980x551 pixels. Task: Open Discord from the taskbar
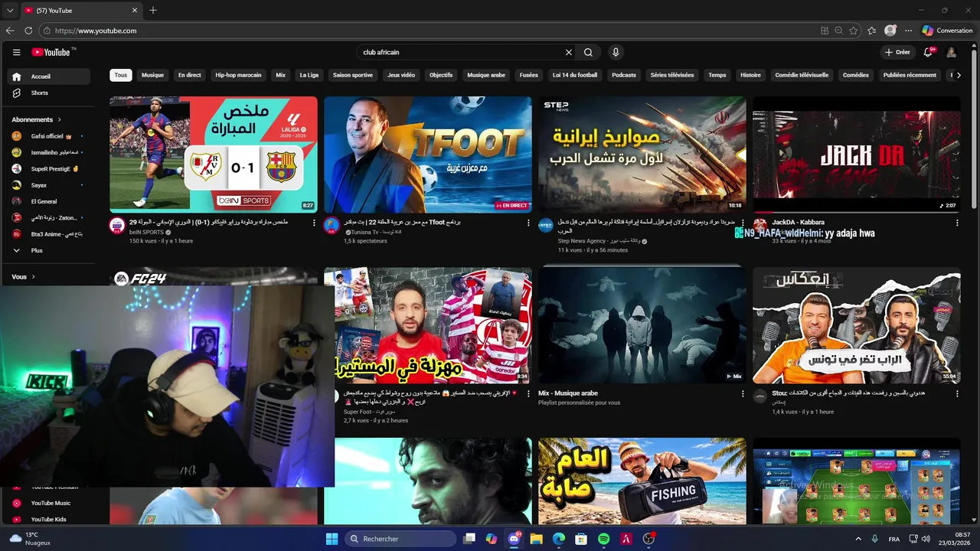513,539
